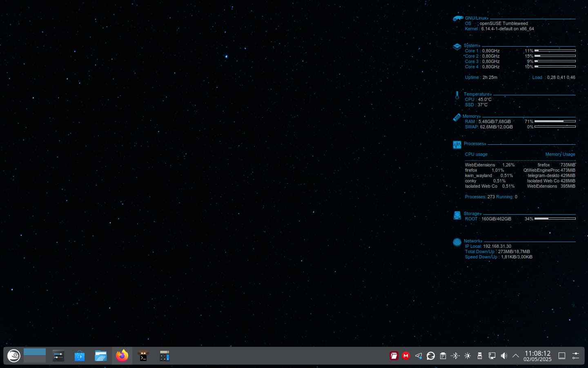Image resolution: width=588 pixels, height=368 pixels.
Task: Click the pulse monitor icon beside Processes heading
Action: click(x=457, y=145)
